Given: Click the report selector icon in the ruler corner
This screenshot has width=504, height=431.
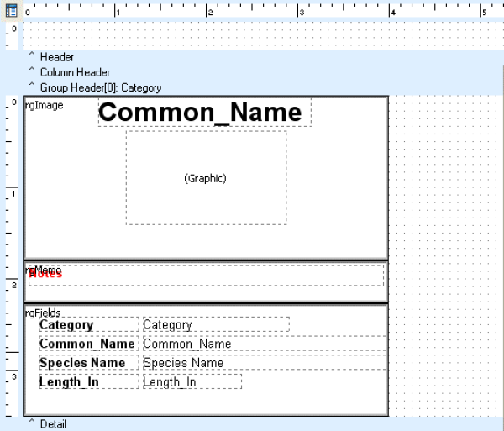Looking at the screenshot, I should coord(12,10).
